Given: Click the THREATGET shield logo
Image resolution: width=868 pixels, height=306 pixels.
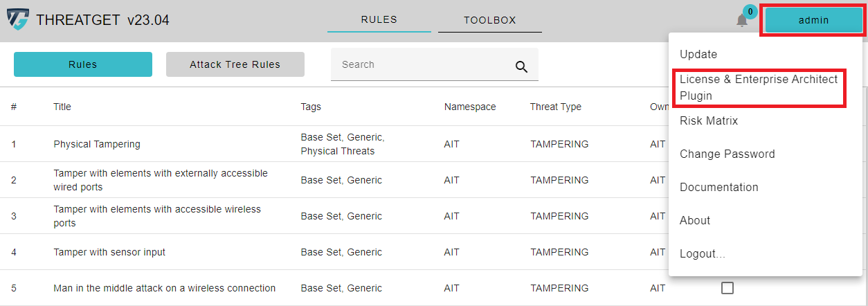Looking at the screenshot, I should click(18, 20).
